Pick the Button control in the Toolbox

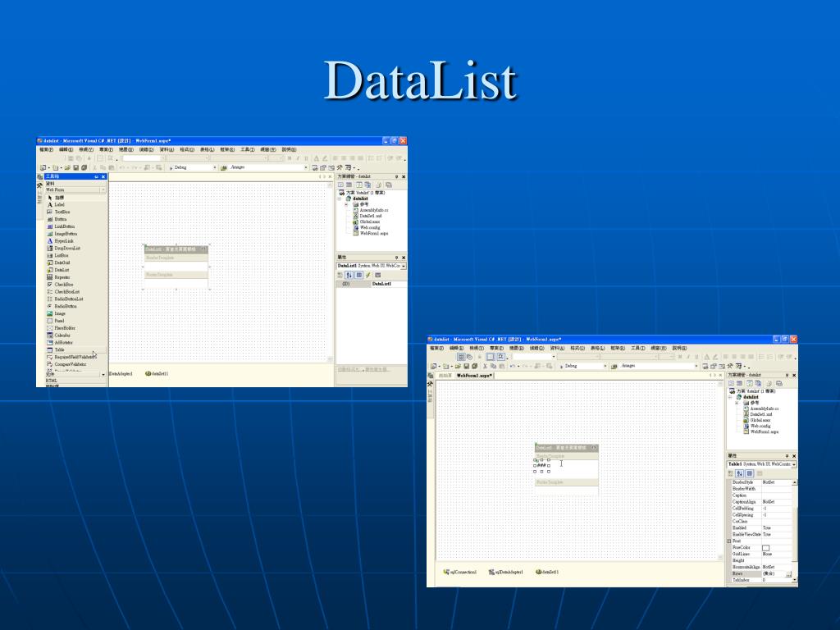(57, 219)
